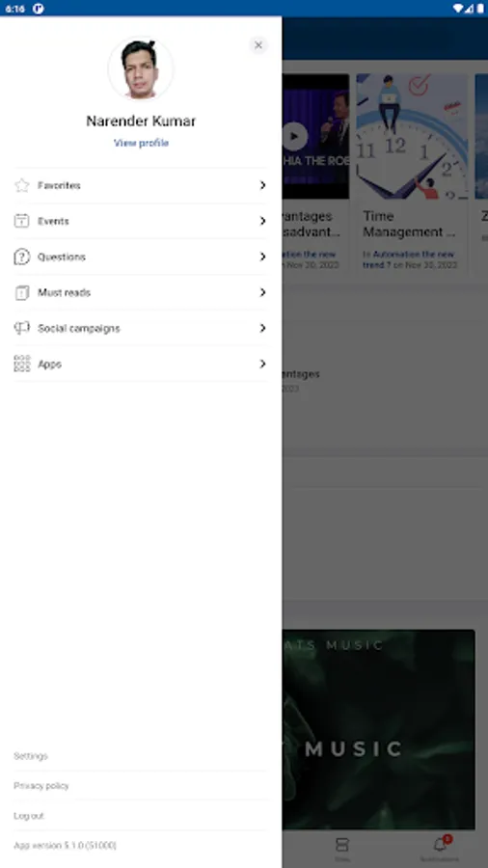This screenshot has height=868, width=488.
Task: Tap the Events calendar icon
Action: [21, 221]
